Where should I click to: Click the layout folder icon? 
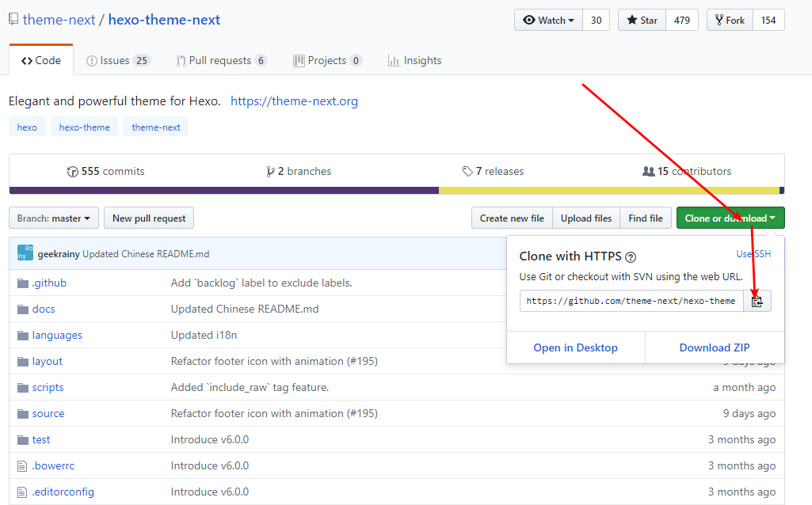[23, 362]
